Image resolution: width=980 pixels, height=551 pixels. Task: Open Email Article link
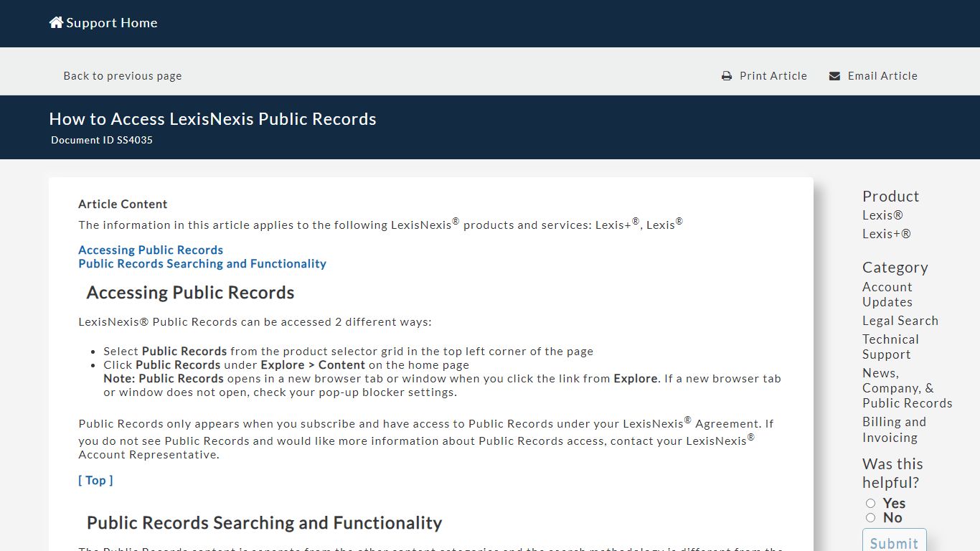882,76
